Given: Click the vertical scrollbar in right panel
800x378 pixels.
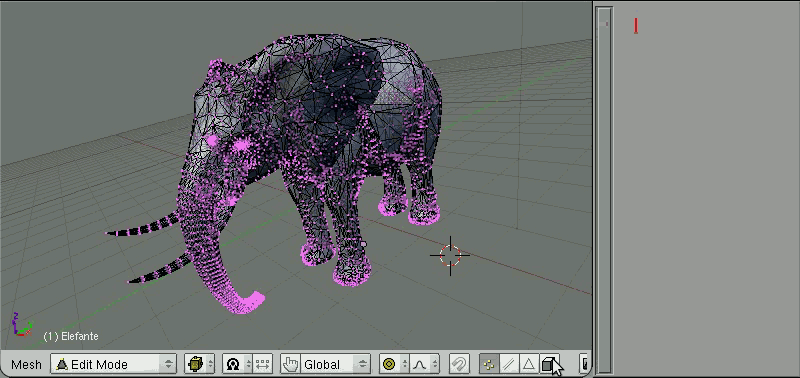Looking at the screenshot, I should 605,189.
